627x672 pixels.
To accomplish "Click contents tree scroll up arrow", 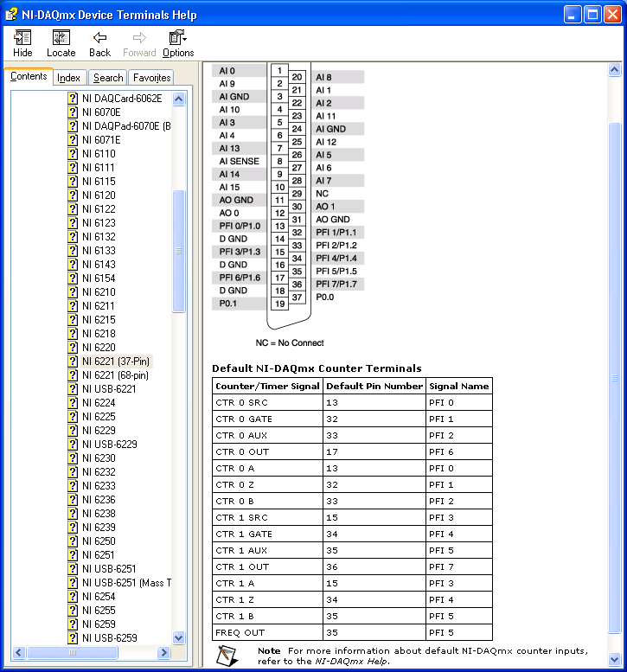I will 179,99.
